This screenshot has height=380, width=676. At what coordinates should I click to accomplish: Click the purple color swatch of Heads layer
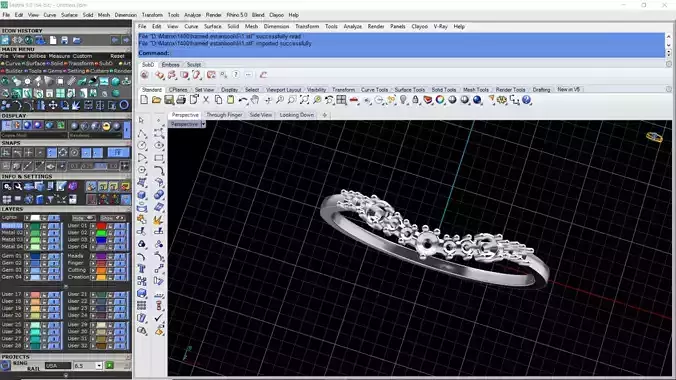click(x=101, y=256)
